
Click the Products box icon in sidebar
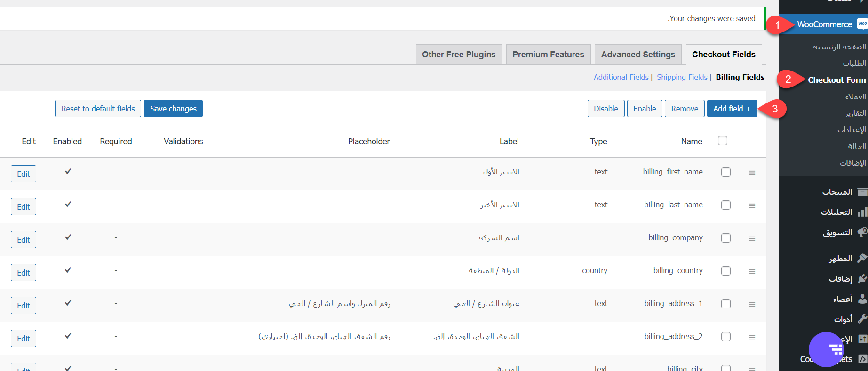coord(862,192)
